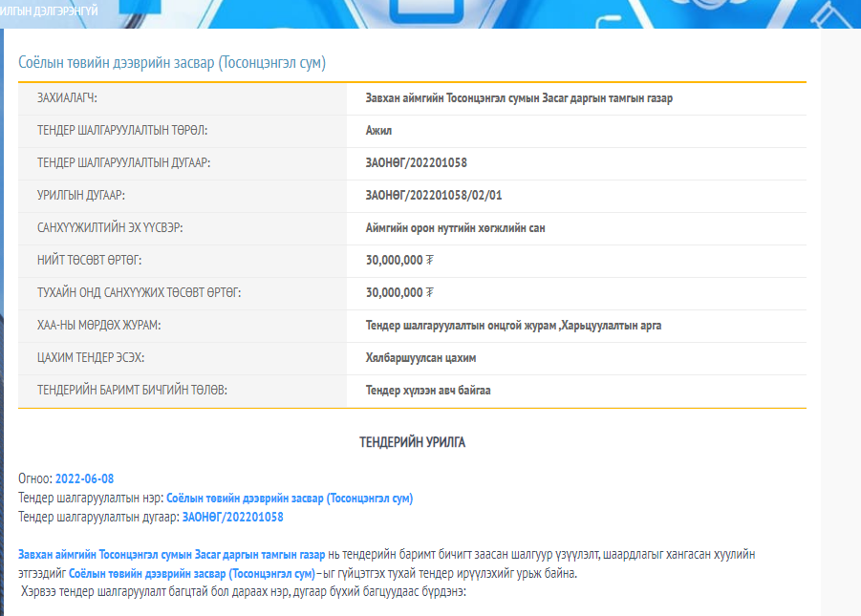Image resolution: width=861 pixels, height=616 pixels.
Task: Select the tender number ЗАОНӨГ/202201058 in the table
Action: coord(416,163)
